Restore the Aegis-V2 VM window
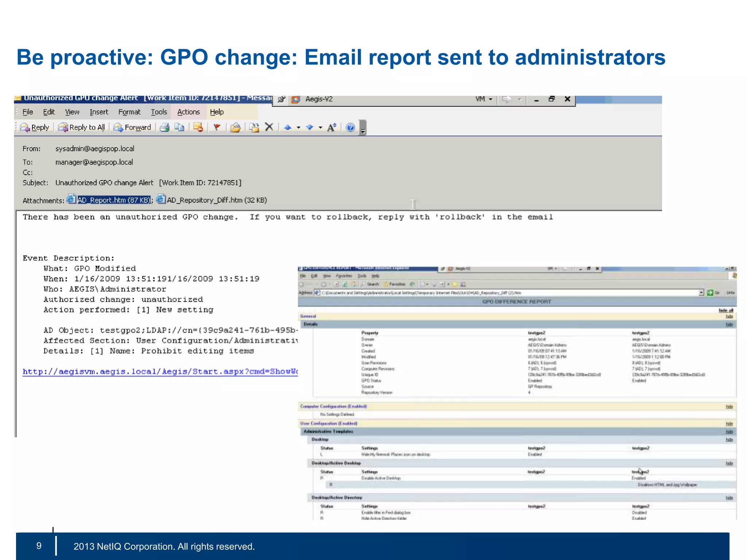747x560 pixels. tap(551, 99)
